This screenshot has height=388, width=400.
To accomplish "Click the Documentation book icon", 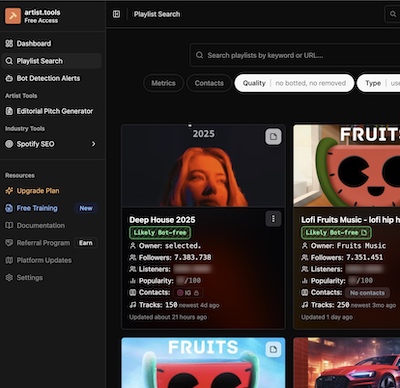I will pyautogui.click(x=9, y=226).
